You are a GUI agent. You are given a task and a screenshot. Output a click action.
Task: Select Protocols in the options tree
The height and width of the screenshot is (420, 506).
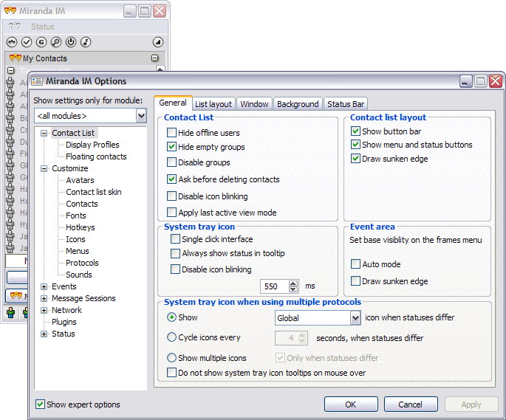click(82, 263)
